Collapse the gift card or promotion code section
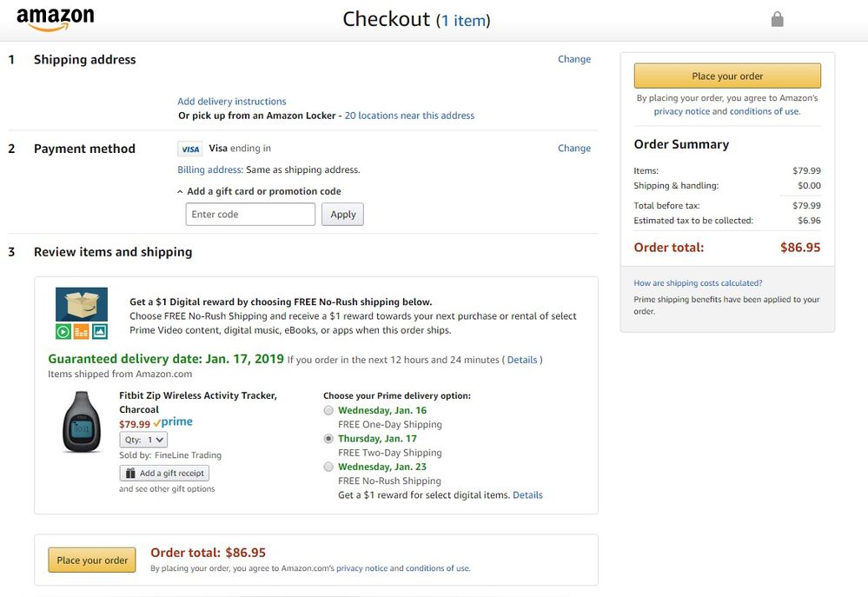The image size is (868, 597). pyautogui.click(x=259, y=191)
